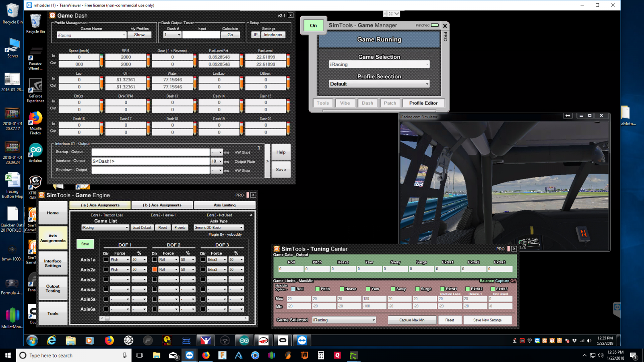The width and height of the screenshot is (644, 362).
Task: Click Dash Output Tester Input field
Action: coord(201,35)
